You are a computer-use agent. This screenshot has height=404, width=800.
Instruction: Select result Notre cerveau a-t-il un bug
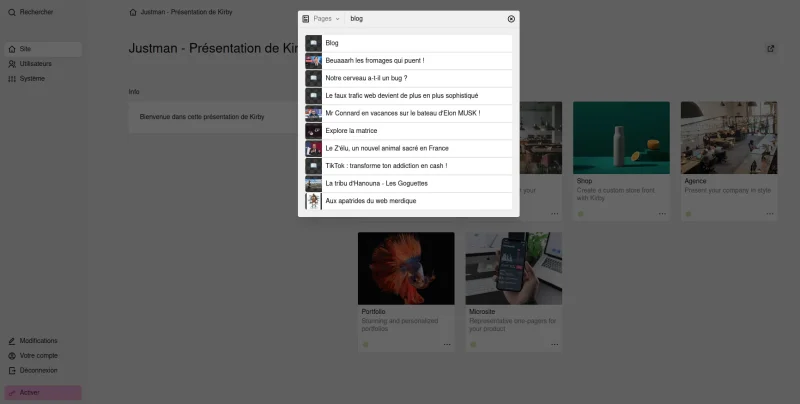(x=409, y=78)
